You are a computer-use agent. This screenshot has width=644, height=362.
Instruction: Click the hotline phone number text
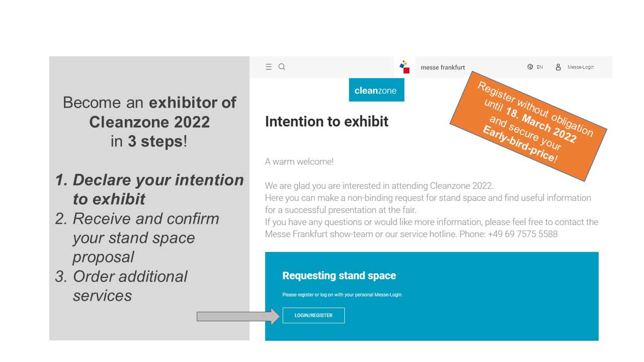tap(523, 234)
